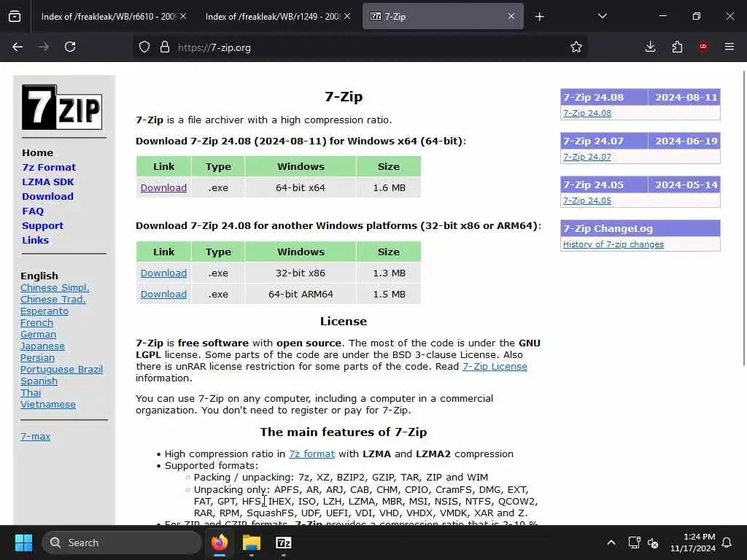Viewport: 747px width, 560px height.
Task: Close the 7-Zip tab
Action: pyautogui.click(x=511, y=16)
